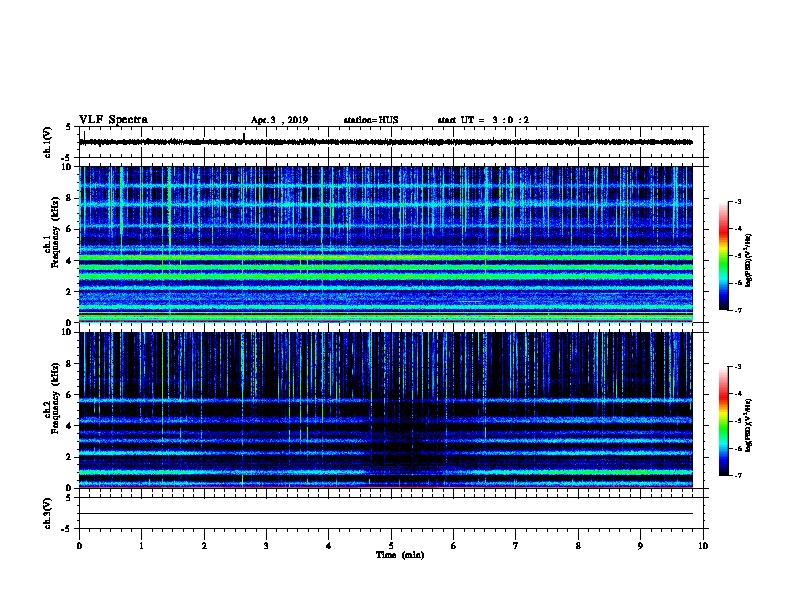This screenshot has height=612, width=792.
Task: Click the "10" kHz tick on ch.1 spectrogram
Action: point(68,167)
